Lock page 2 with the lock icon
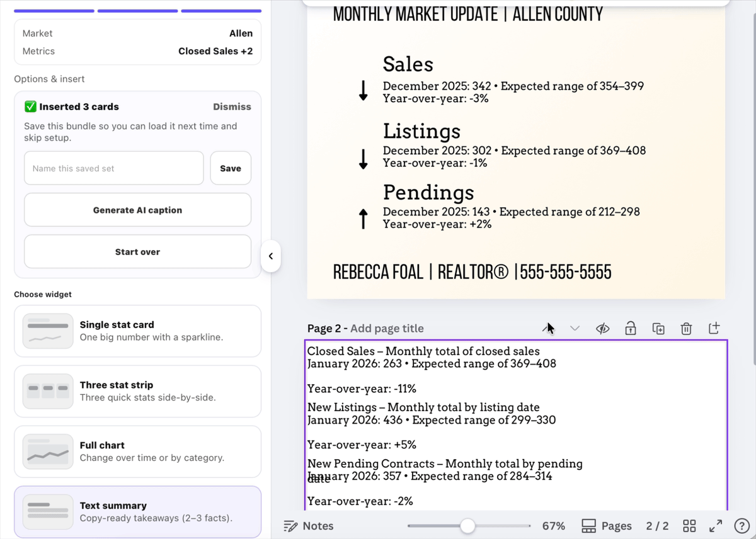 631,328
